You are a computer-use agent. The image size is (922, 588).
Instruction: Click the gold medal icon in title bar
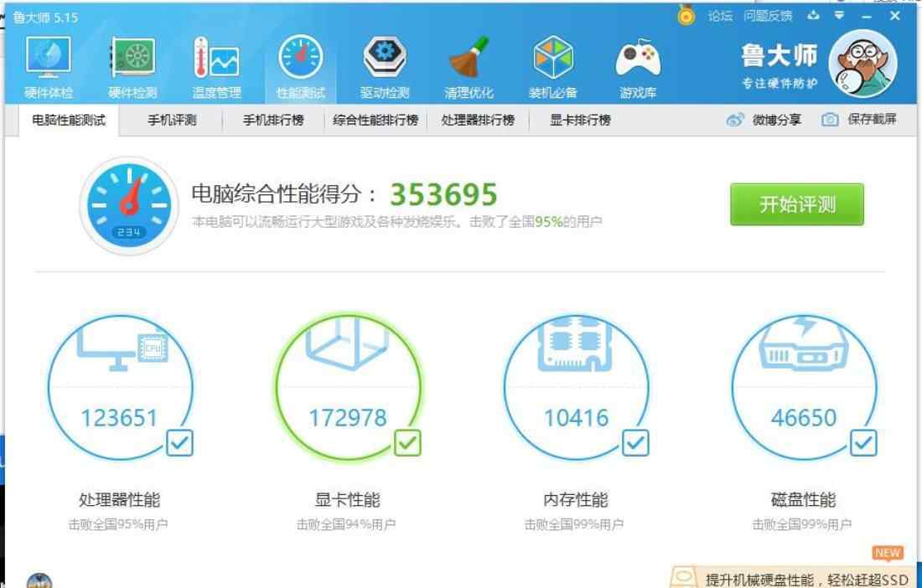[686, 15]
